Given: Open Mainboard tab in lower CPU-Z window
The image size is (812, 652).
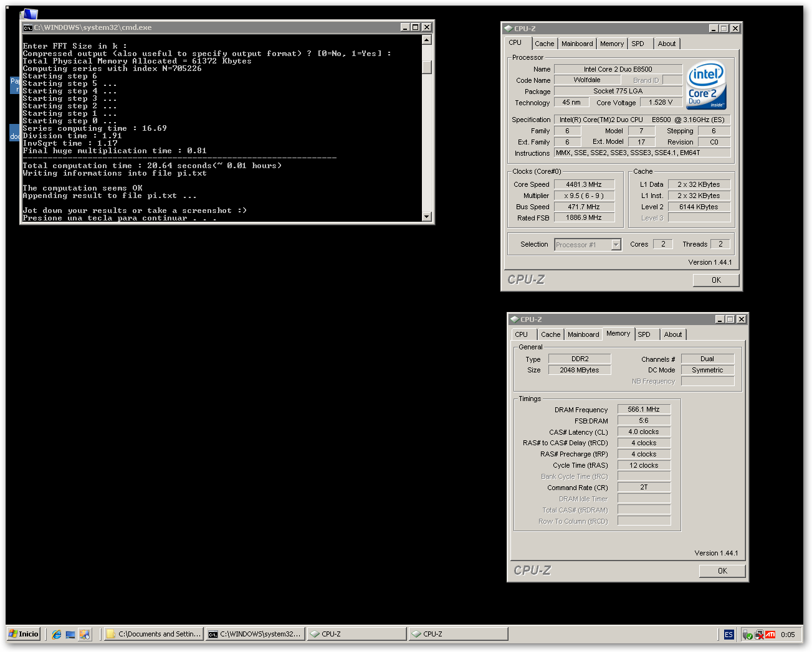Looking at the screenshot, I should (x=583, y=334).
